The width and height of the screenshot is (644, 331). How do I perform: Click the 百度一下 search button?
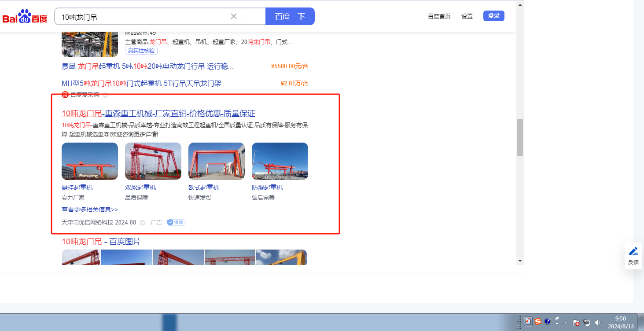click(290, 16)
